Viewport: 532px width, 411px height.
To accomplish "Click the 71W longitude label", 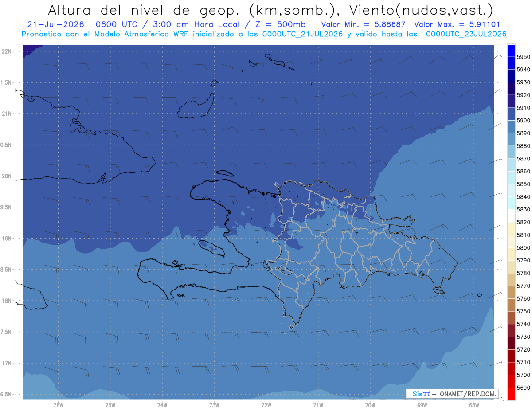I will 318,405.
